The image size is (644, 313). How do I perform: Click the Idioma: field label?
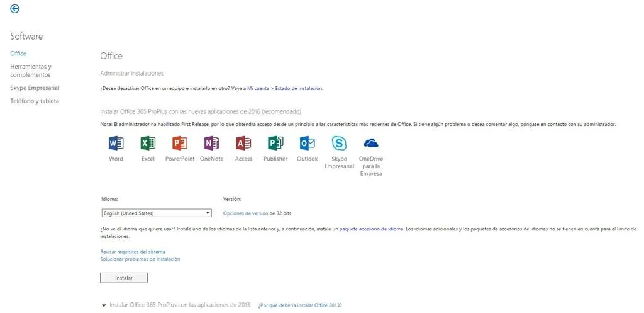click(x=109, y=199)
